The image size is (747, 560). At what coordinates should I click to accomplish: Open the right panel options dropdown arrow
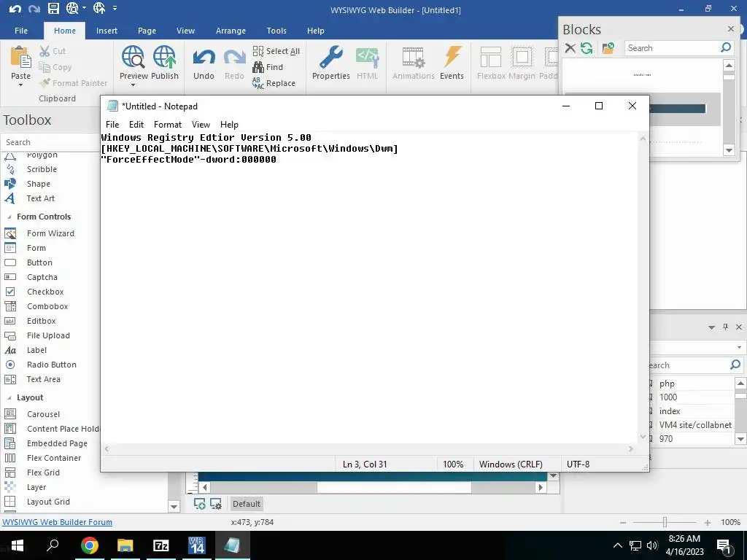(711, 327)
